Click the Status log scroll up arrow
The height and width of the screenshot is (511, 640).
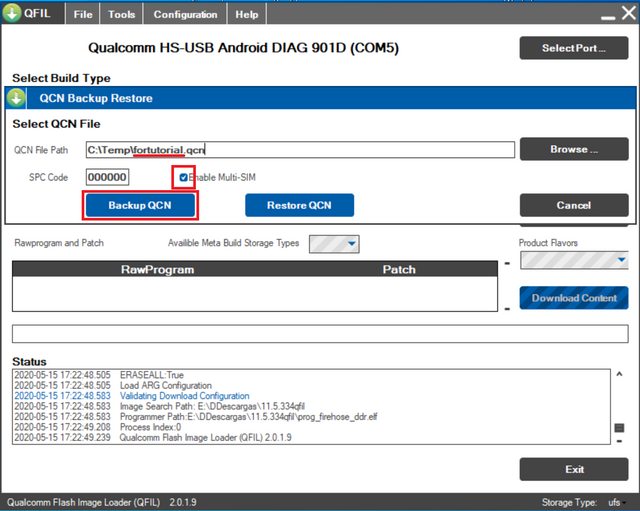coord(619,374)
